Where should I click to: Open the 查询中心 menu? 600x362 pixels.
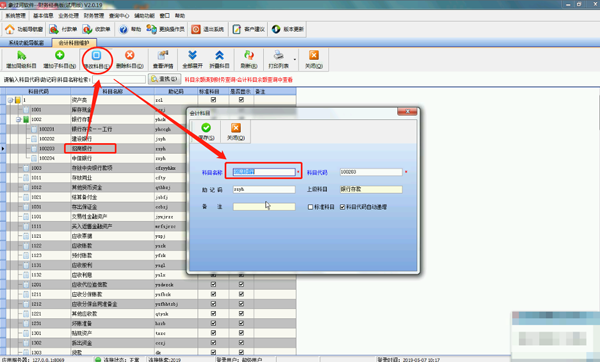click(119, 16)
